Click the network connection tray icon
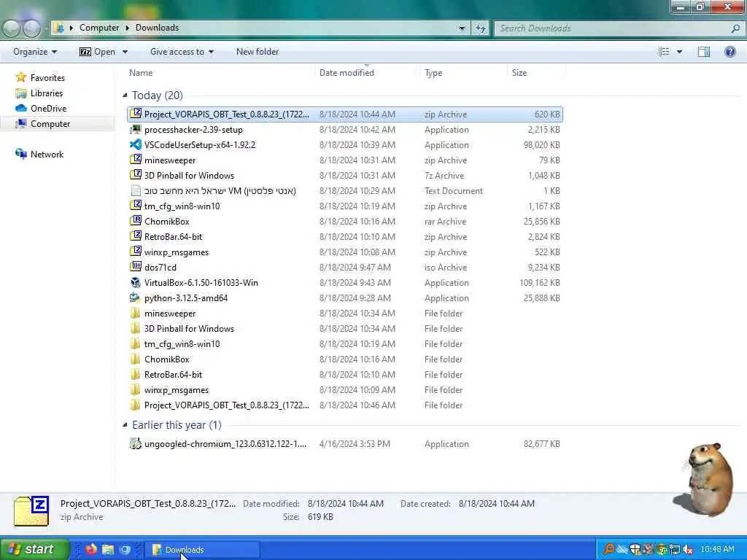This screenshot has height=560, width=747. [x=675, y=550]
